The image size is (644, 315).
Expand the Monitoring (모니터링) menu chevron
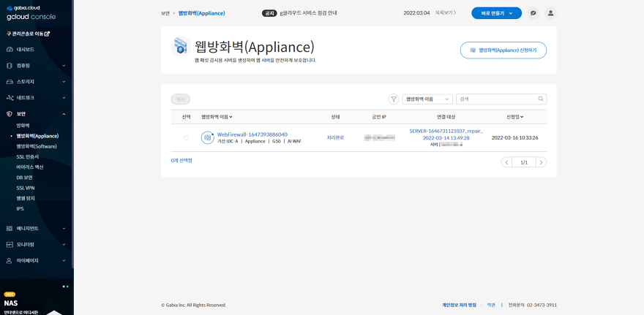tap(64, 244)
